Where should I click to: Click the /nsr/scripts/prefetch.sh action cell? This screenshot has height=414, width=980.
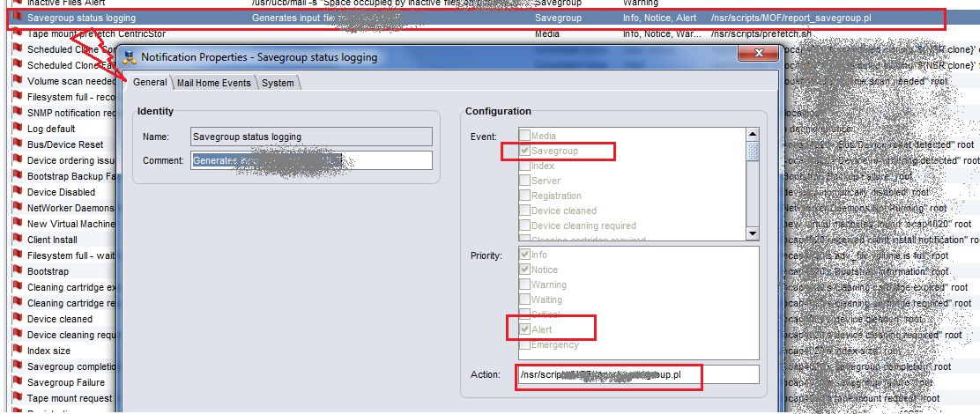click(761, 33)
